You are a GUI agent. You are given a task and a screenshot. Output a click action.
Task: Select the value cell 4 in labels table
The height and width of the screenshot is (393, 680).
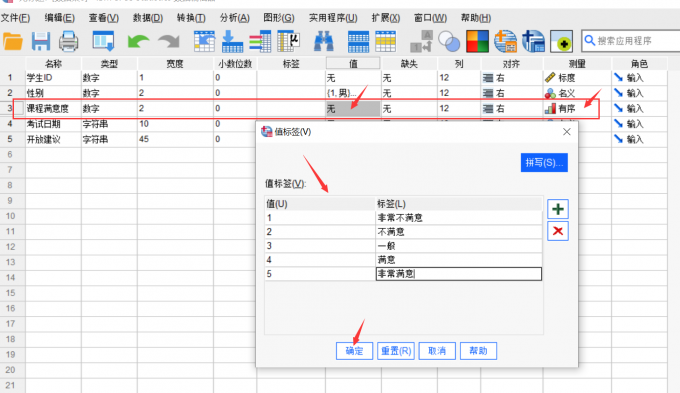(320, 260)
